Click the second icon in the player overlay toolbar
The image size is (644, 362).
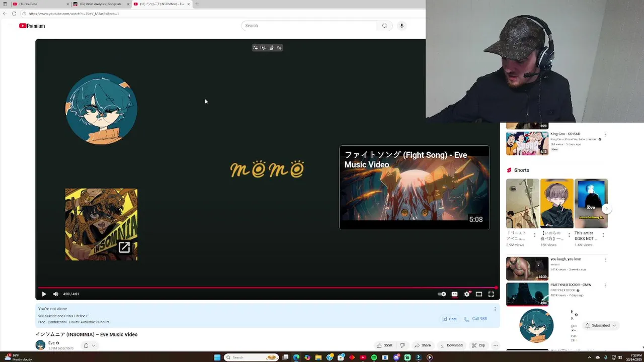pyautogui.click(x=263, y=48)
